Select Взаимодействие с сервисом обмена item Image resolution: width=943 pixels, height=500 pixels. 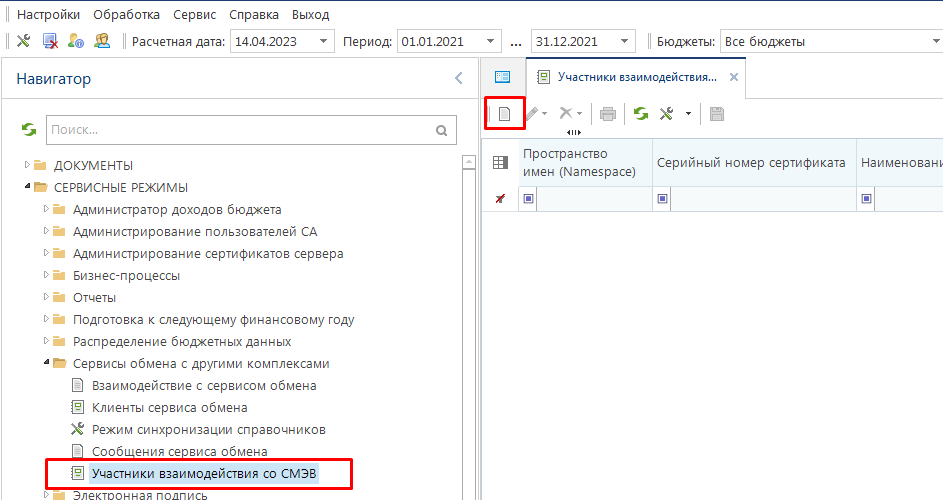(204, 386)
